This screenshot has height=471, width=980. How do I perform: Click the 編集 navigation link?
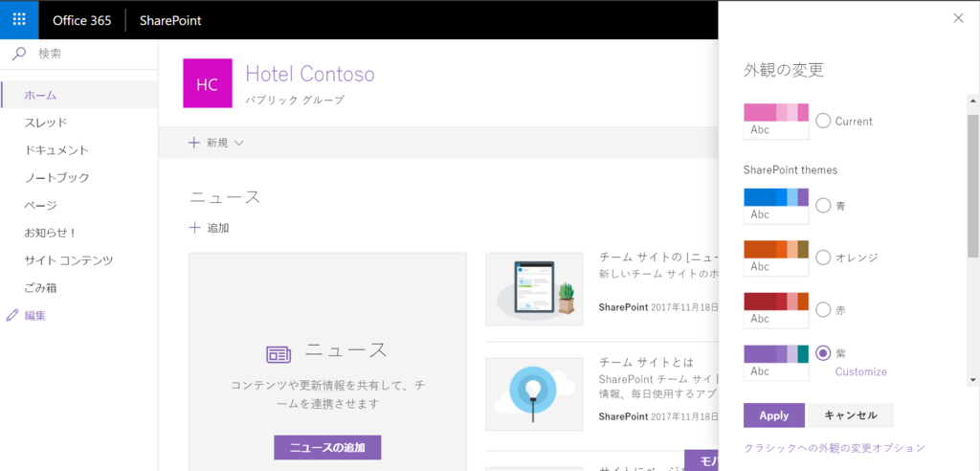pyautogui.click(x=35, y=315)
